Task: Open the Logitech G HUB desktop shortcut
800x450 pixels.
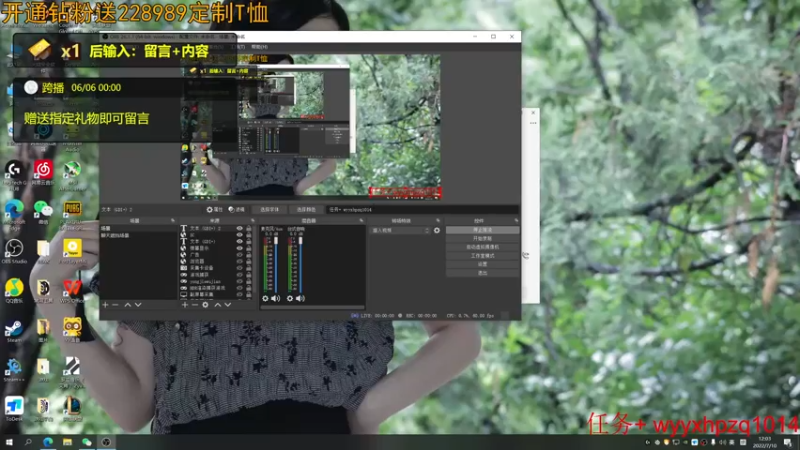Action: (14, 175)
